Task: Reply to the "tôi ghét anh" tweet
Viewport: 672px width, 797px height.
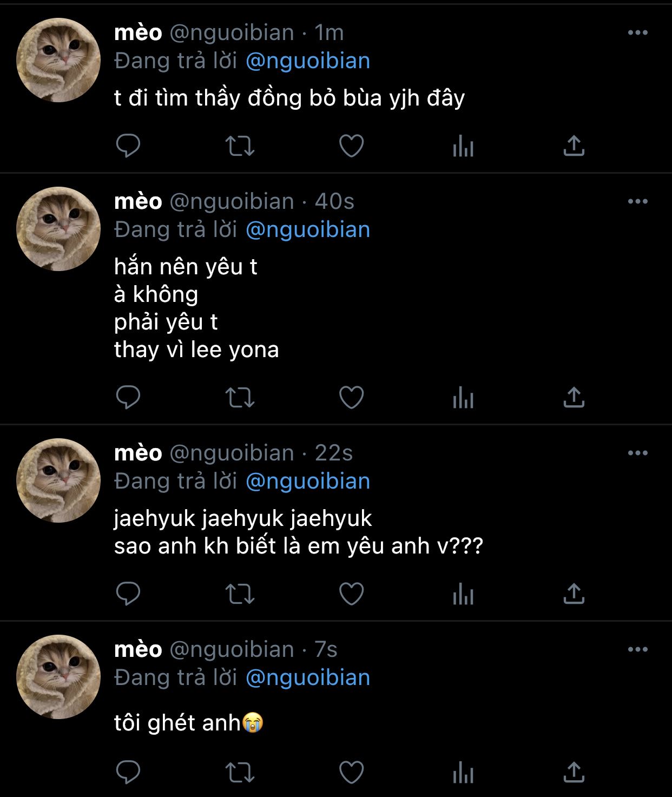Action: tap(128, 772)
